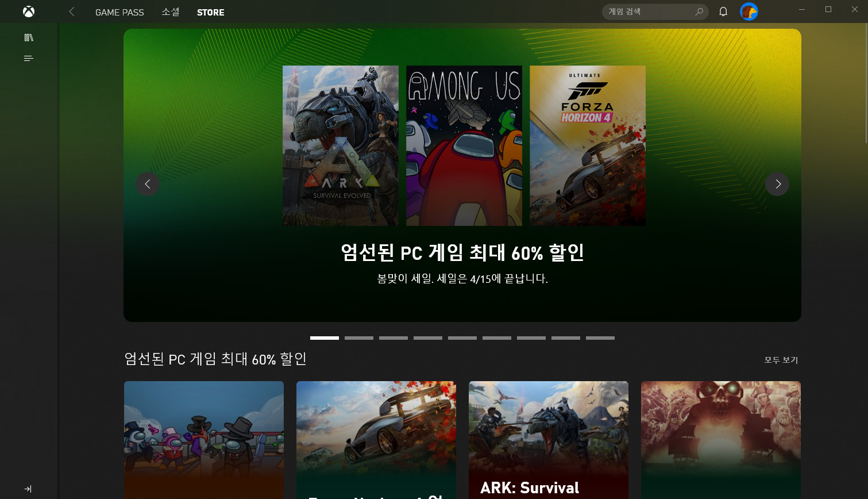Screen dimensions: 868x499
Task: Click the 게임 검색 search field
Action: pos(655,11)
